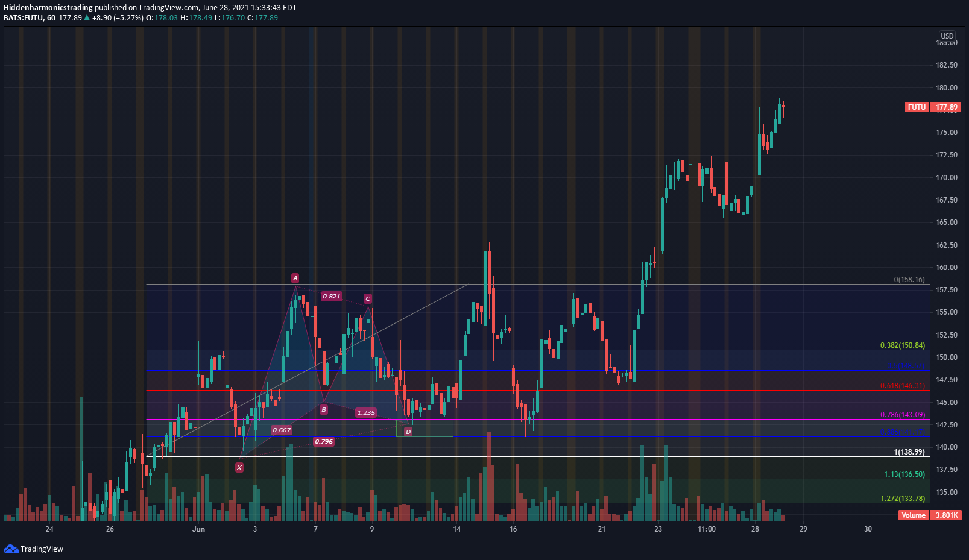The width and height of the screenshot is (969, 560).
Task: Click the Jun date axis label
Action: pos(198,529)
